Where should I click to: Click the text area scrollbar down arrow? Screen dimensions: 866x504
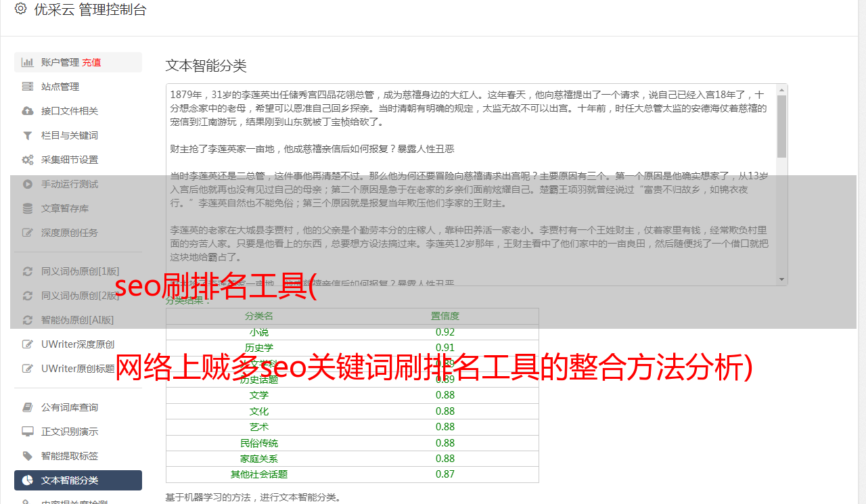(x=782, y=279)
